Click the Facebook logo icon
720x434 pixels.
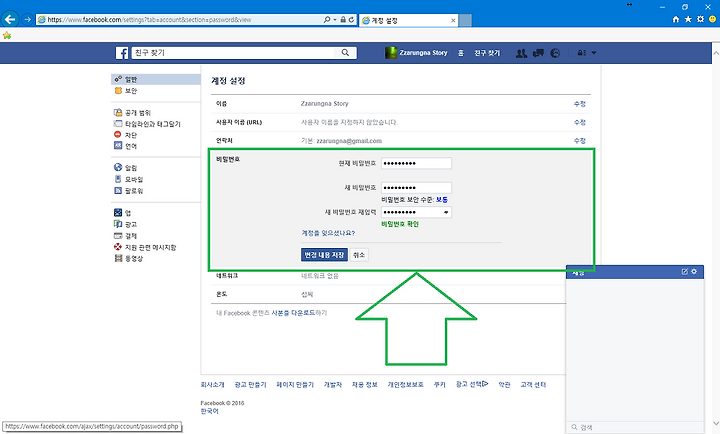(122, 53)
